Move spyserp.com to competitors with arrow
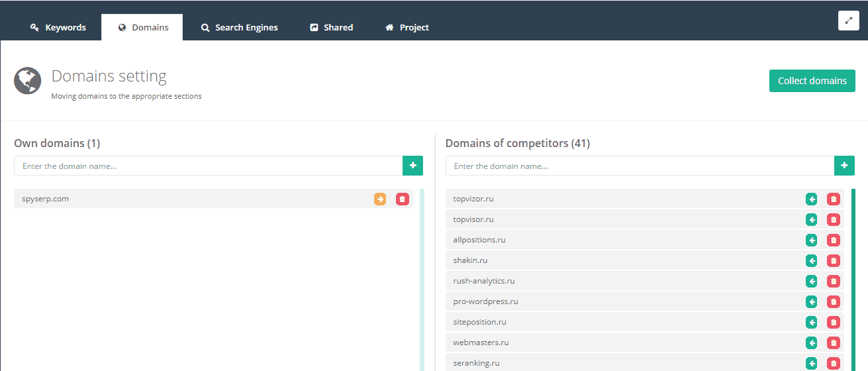The image size is (868, 371). (x=380, y=199)
